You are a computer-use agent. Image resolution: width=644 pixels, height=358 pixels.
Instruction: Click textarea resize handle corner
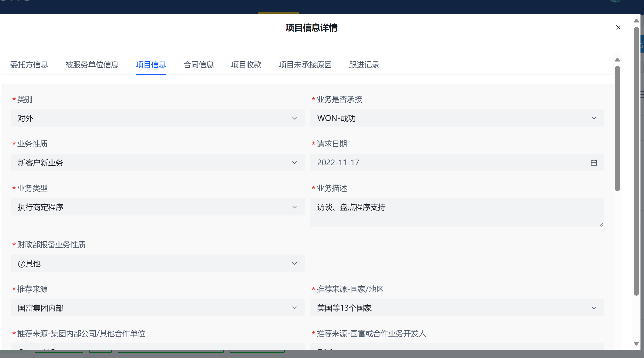601,225
